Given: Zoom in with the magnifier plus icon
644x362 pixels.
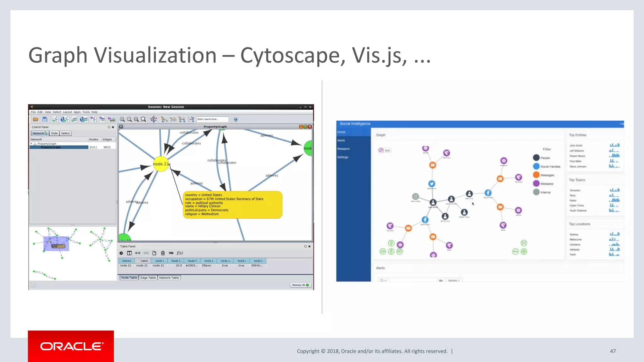Looking at the screenshot, I should click(122, 119).
